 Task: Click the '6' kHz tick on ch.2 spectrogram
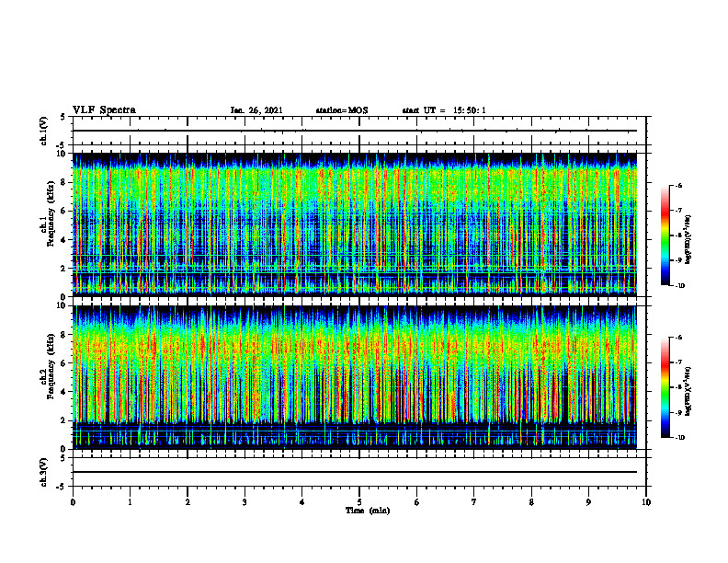[64, 363]
